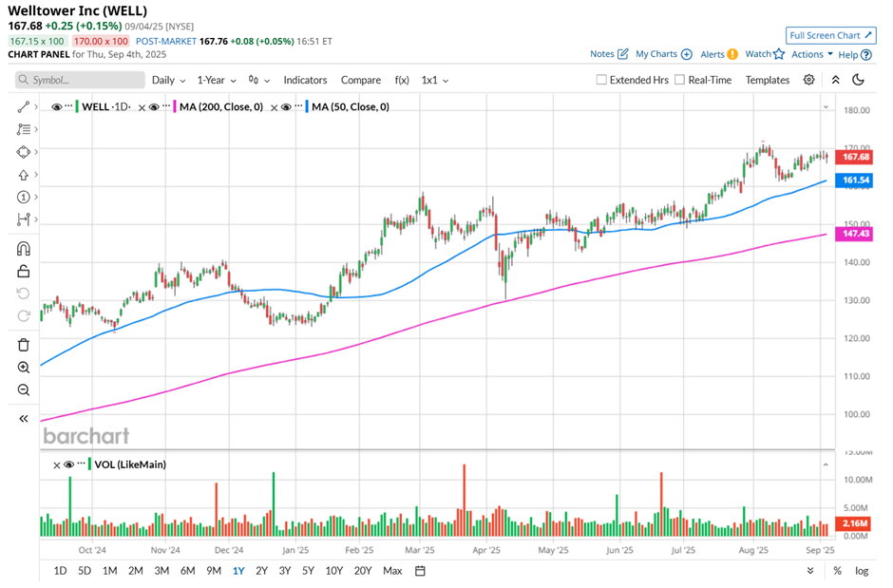The height and width of the screenshot is (588, 893).
Task: Open the Daily frequency dropdown
Action: click(168, 80)
